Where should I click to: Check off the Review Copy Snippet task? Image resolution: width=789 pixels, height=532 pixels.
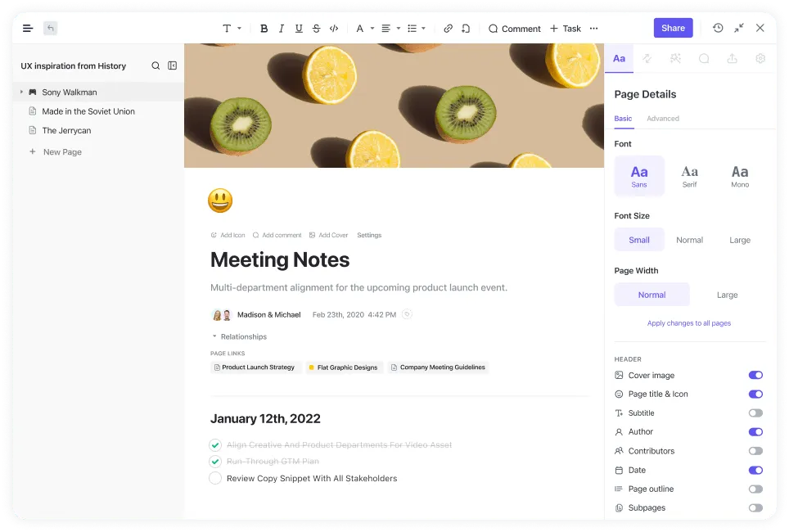point(215,478)
